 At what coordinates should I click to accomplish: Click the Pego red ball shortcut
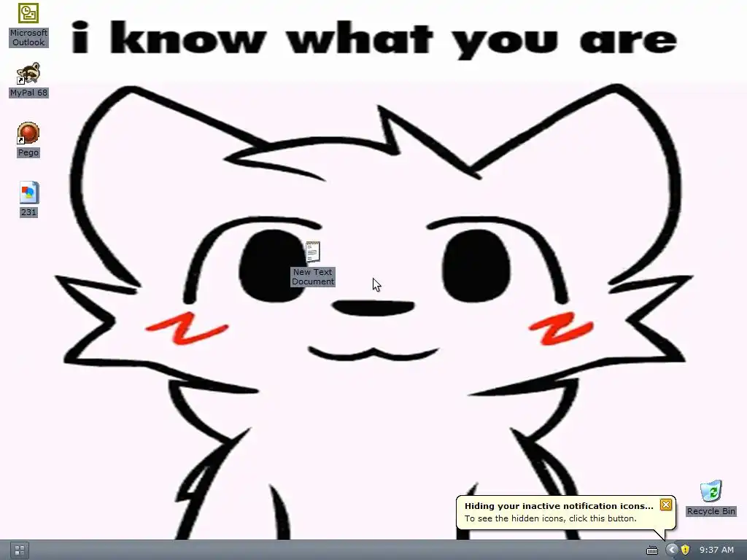click(x=28, y=139)
